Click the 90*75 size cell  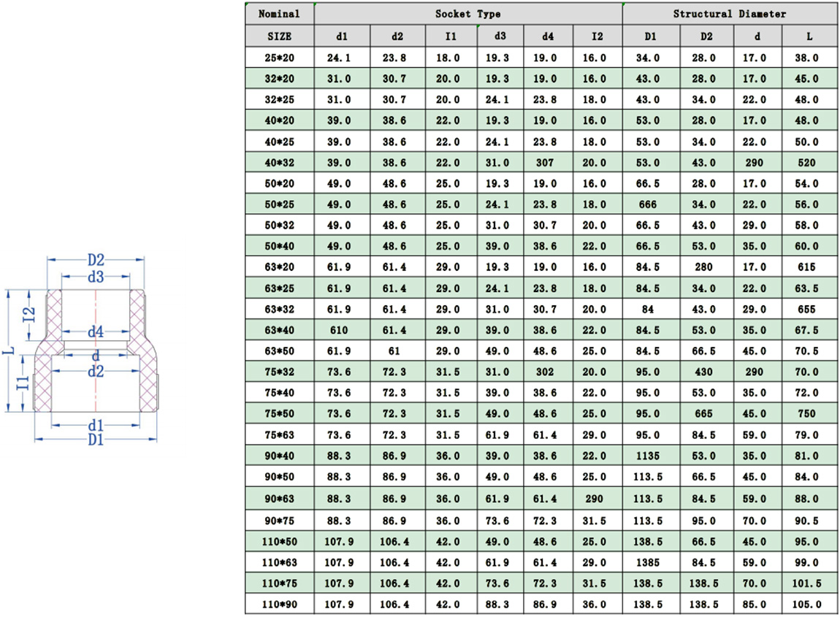279,520
